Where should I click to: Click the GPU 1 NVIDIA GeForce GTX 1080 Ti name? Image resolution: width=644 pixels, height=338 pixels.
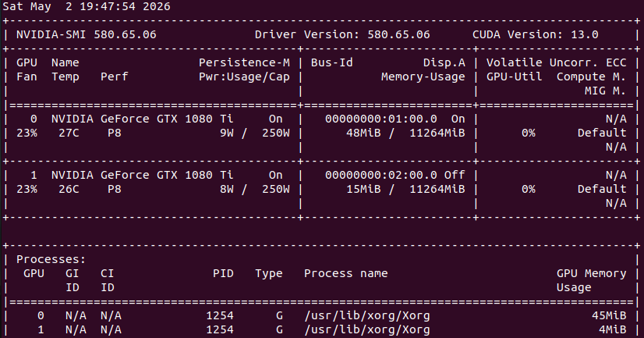[142, 175]
